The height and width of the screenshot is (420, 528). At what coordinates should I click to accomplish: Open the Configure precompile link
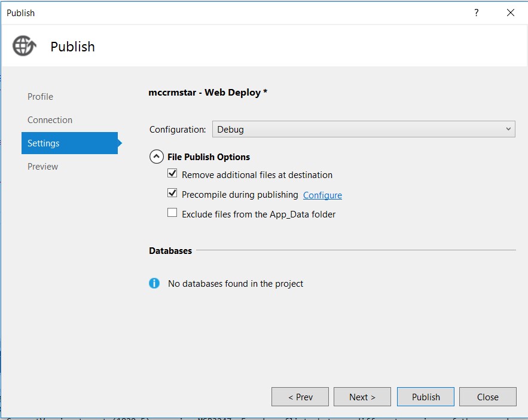[x=322, y=195]
